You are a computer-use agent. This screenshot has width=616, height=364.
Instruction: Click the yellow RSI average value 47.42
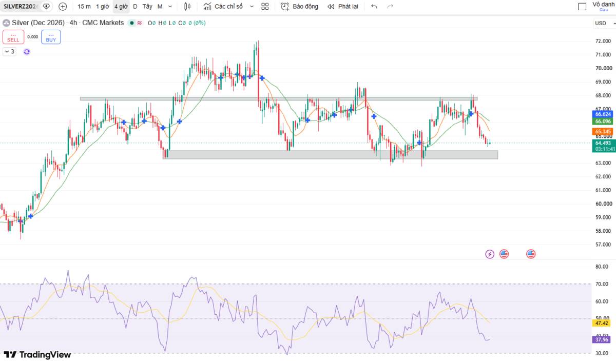(601, 323)
